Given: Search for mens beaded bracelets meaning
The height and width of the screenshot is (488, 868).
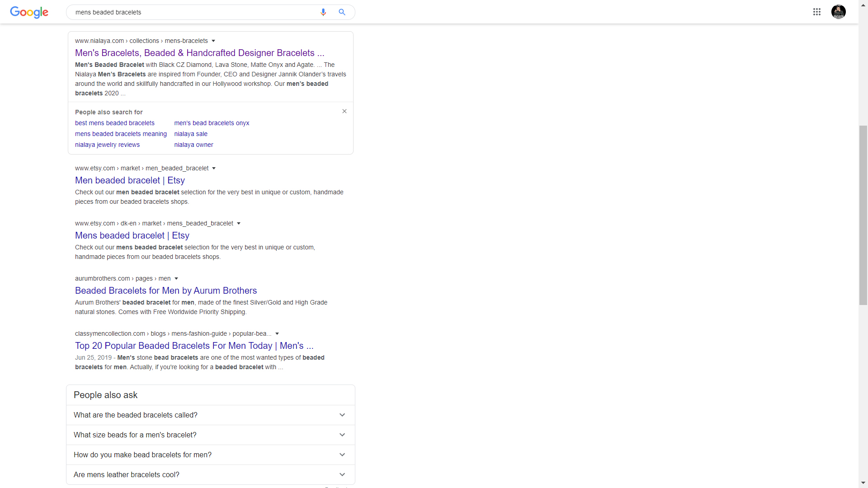Looking at the screenshot, I should point(121,134).
